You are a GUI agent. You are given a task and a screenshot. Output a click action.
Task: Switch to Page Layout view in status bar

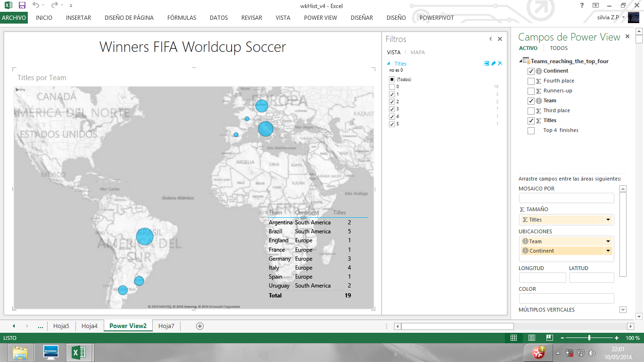click(532, 337)
